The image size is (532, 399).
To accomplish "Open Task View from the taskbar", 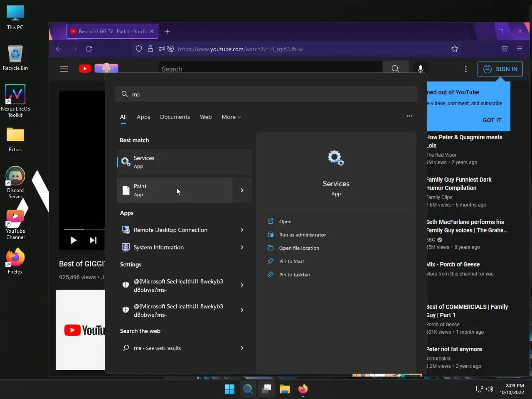I will tap(266, 389).
